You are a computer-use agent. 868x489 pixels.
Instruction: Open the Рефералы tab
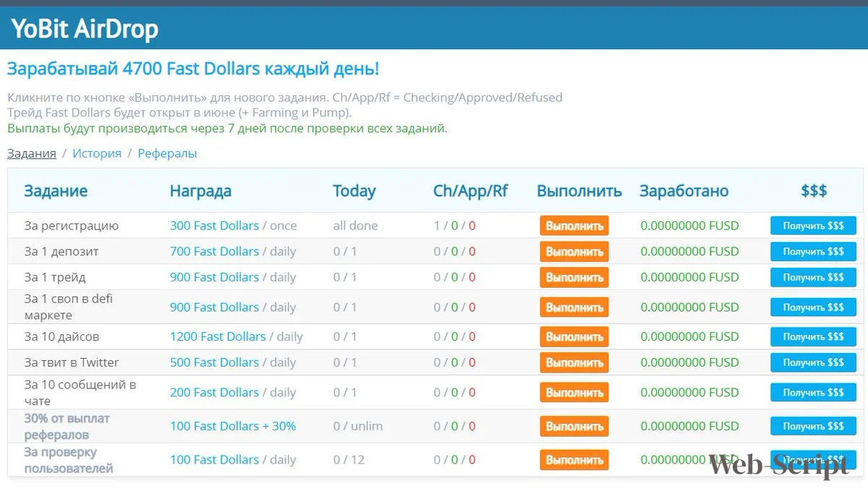(167, 153)
